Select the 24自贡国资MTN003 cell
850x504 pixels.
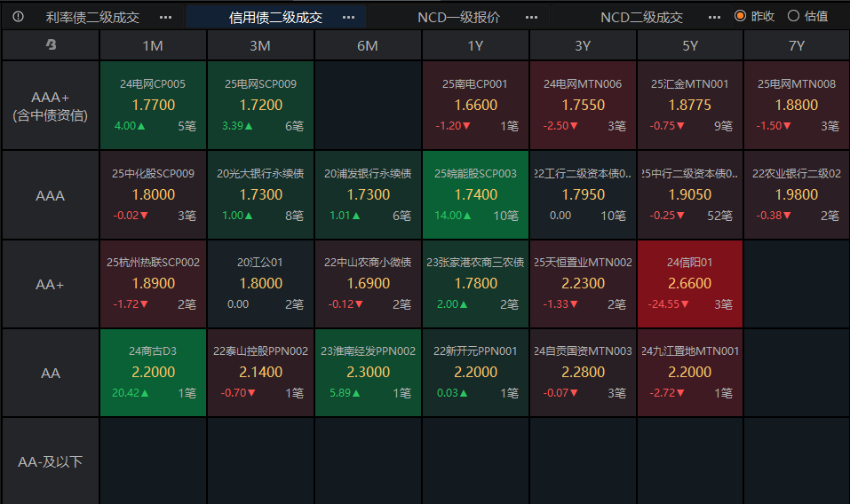(583, 373)
